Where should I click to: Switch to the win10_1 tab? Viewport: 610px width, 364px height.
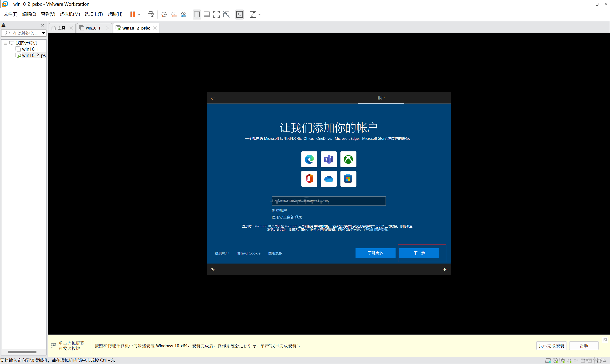pos(93,28)
